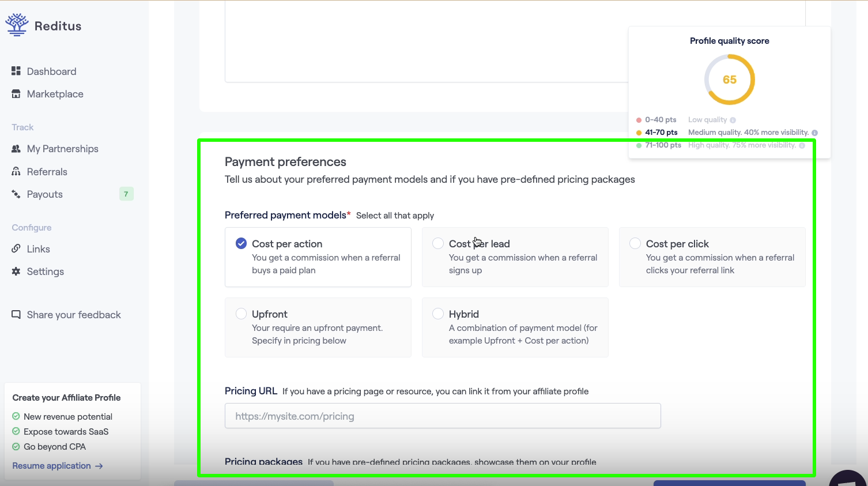Viewport: 868px width, 486px height.
Task: Open the High quality visibility info icon
Action: (802, 145)
